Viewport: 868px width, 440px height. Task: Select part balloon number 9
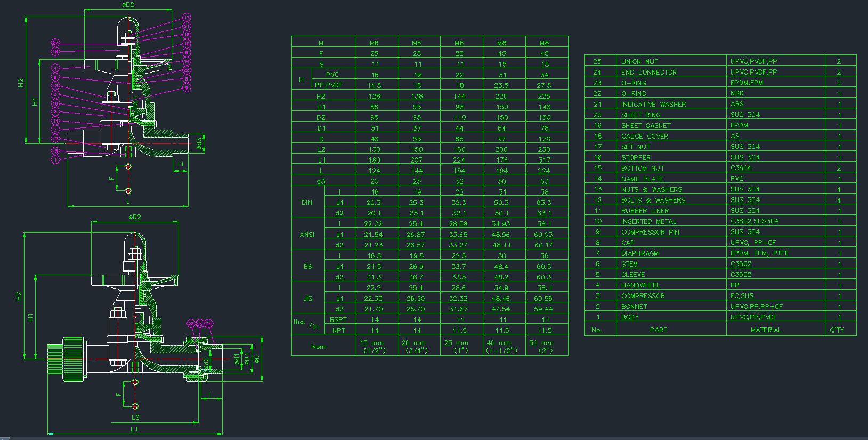pos(186,87)
